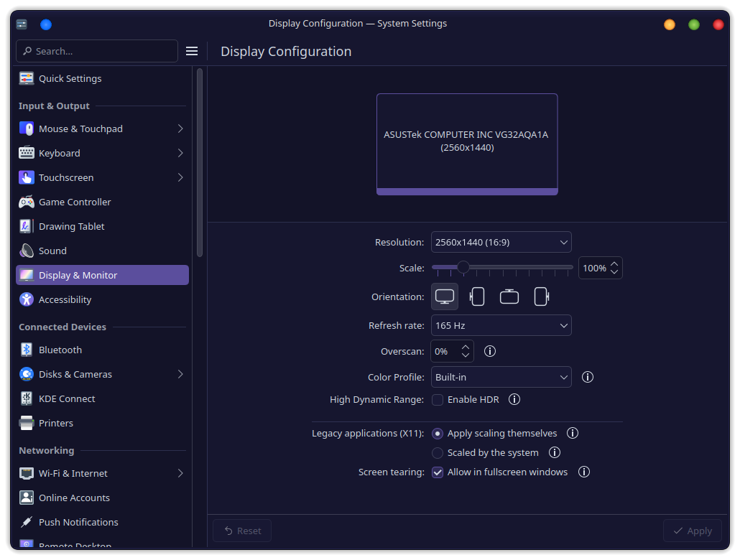Expand Wi-Fi & Internet submenu arrow

(180, 473)
